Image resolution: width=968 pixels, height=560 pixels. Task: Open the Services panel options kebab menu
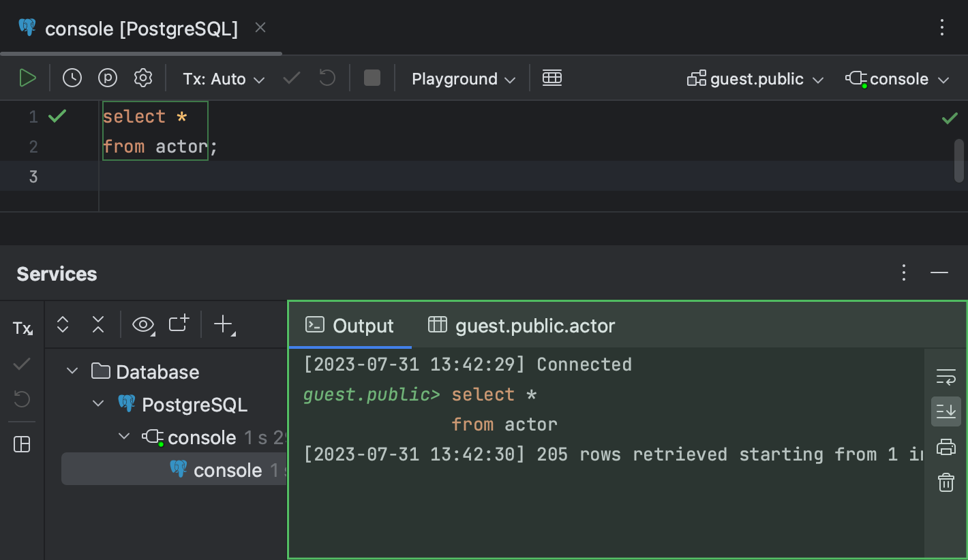tap(903, 273)
